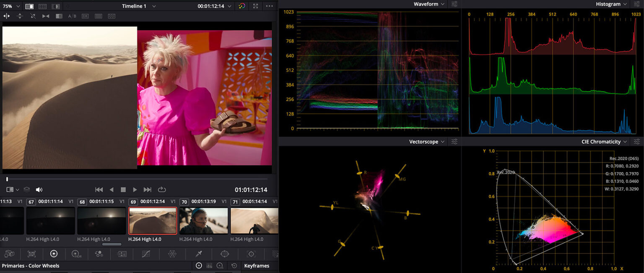644x273 pixels.
Task: Open the Timeline 1 dropdown
Action: 153,6
